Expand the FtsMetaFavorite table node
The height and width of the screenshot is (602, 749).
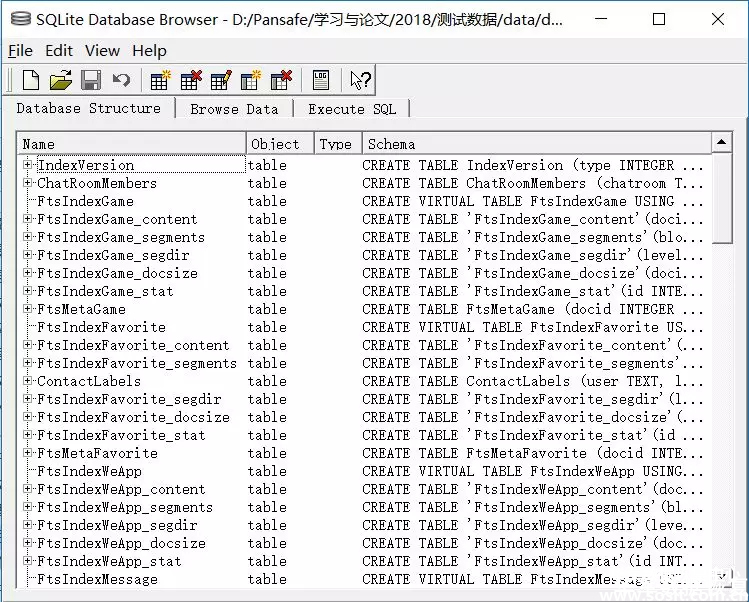(x=28, y=453)
